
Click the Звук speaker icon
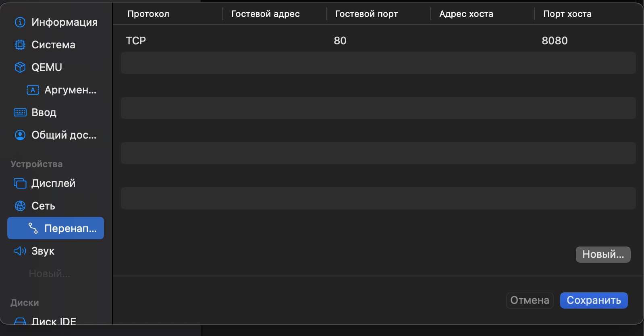pyautogui.click(x=20, y=251)
